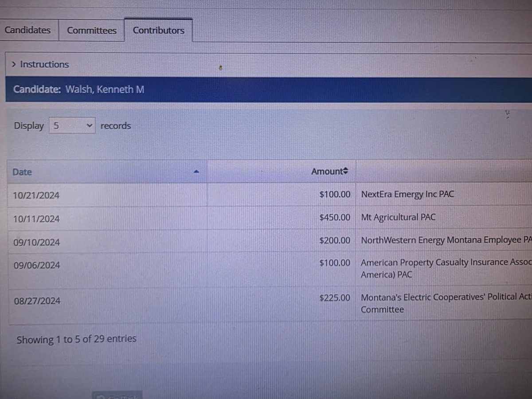
Task: Switch to the Candidates tab
Action: [27, 30]
